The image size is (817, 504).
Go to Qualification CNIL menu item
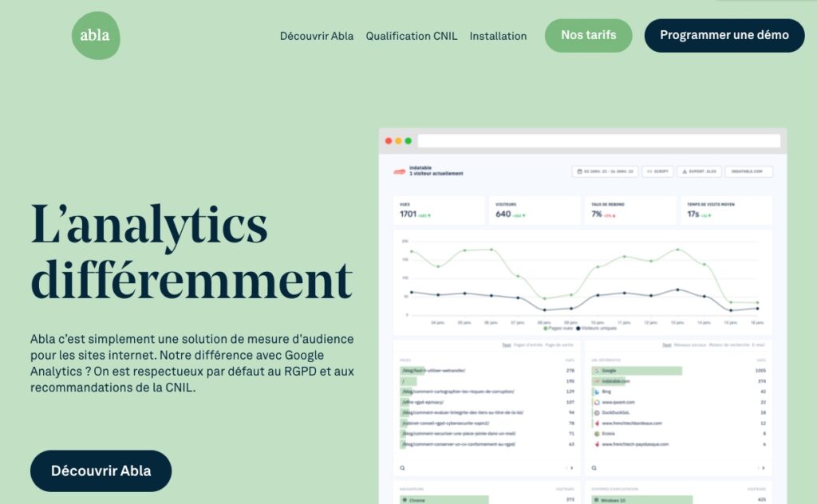click(x=412, y=36)
